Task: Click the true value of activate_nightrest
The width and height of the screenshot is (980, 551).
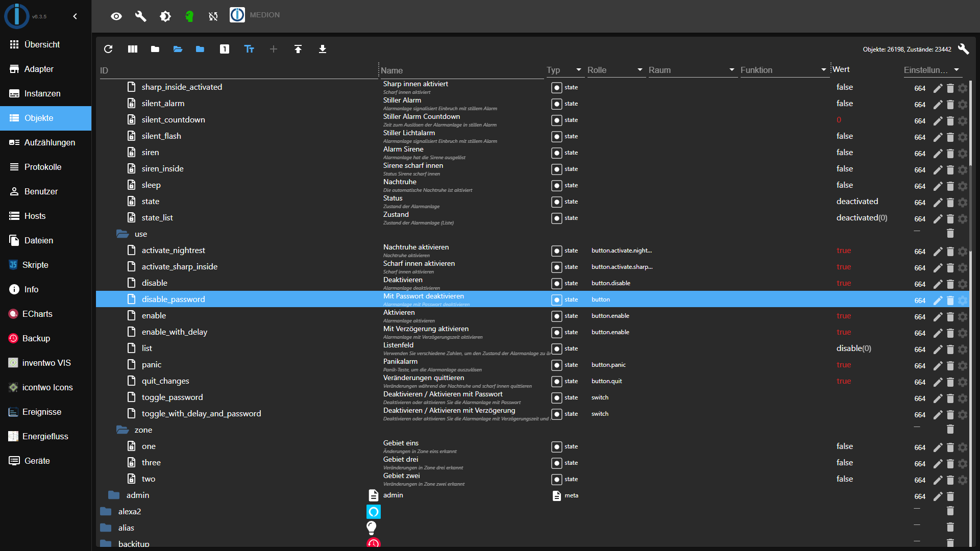Action: tap(844, 250)
